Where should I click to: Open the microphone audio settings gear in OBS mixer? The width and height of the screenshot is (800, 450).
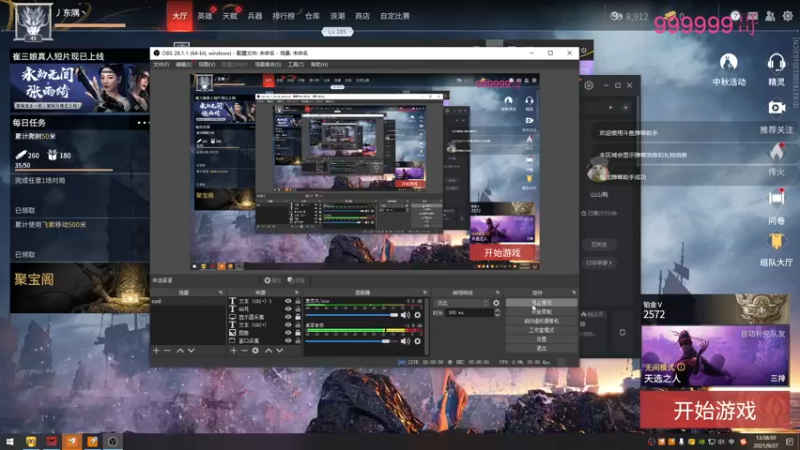pos(417,315)
